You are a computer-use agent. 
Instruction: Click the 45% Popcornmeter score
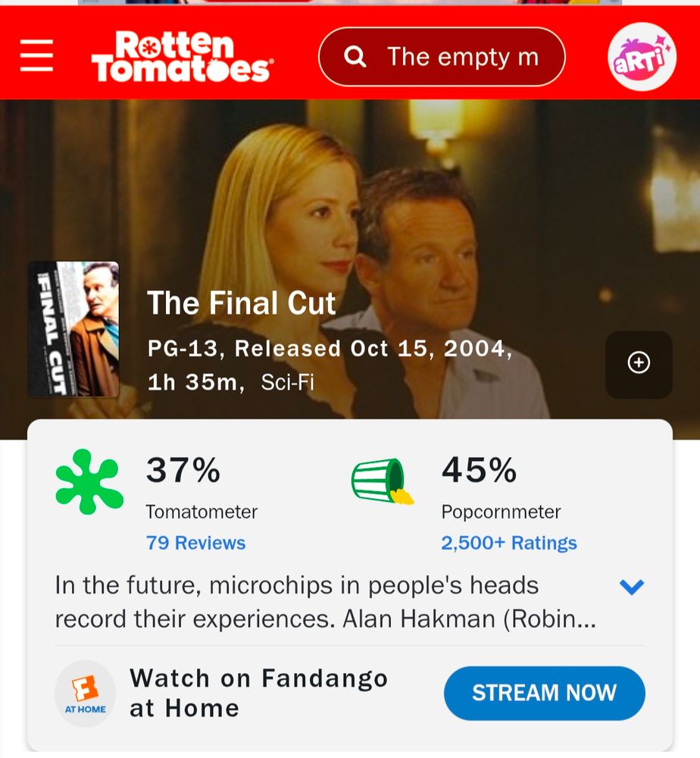coord(479,471)
